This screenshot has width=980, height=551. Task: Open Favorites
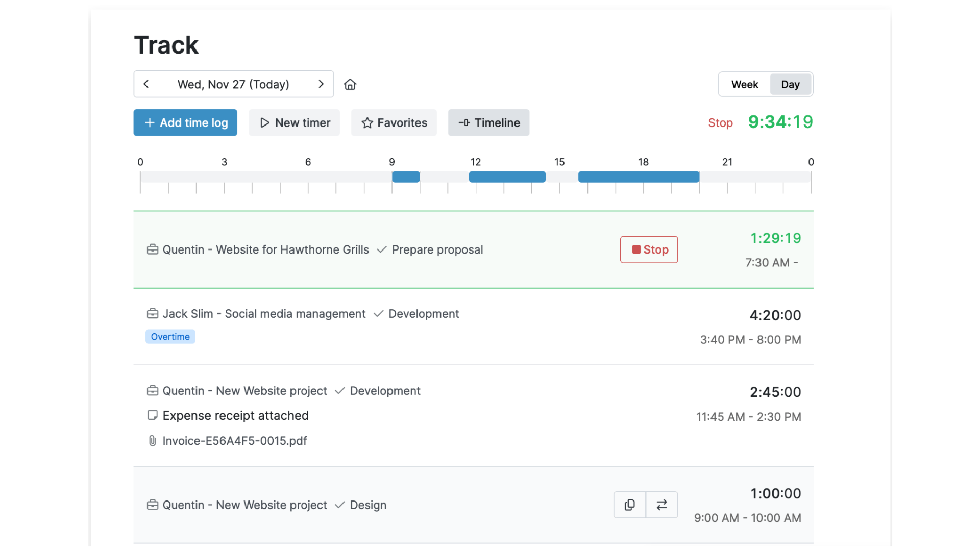(394, 122)
